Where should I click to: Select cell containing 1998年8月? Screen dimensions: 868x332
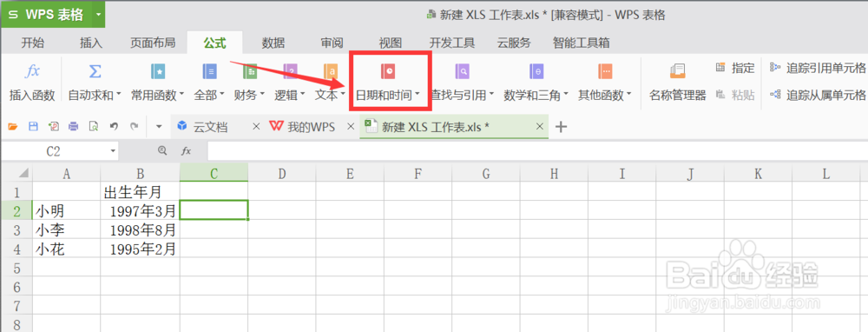[x=140, y=229]
